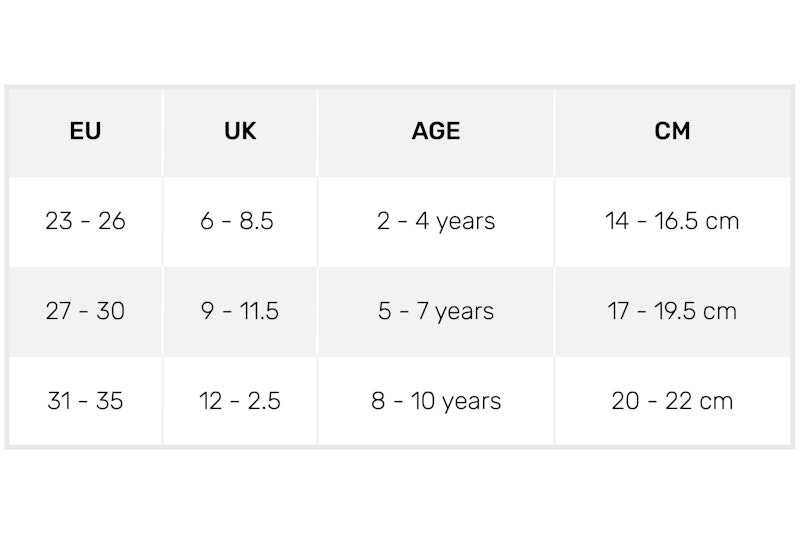
Task: Select the UK size 12 - 2.5 cell
Action: click(240, 401)
